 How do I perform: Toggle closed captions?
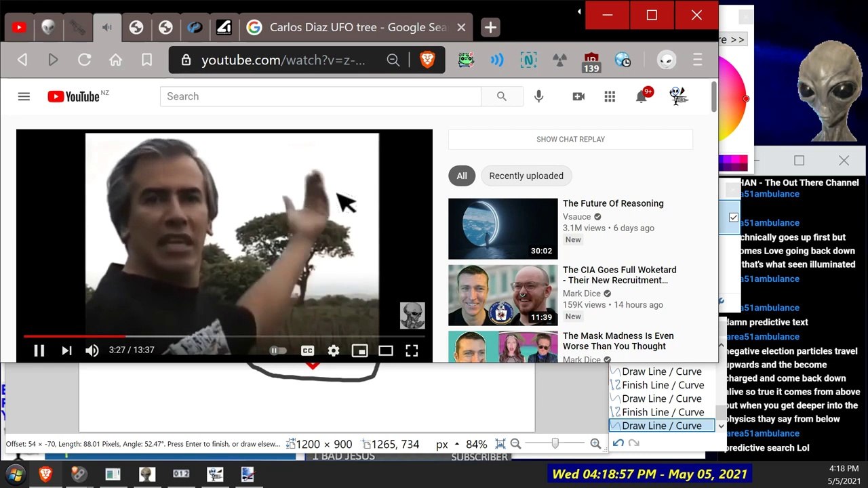pos(307,350)
